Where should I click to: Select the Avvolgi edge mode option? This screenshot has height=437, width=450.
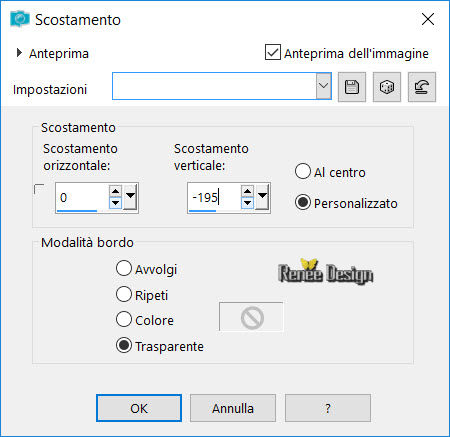pyautogui.click(x=124, y=268)
